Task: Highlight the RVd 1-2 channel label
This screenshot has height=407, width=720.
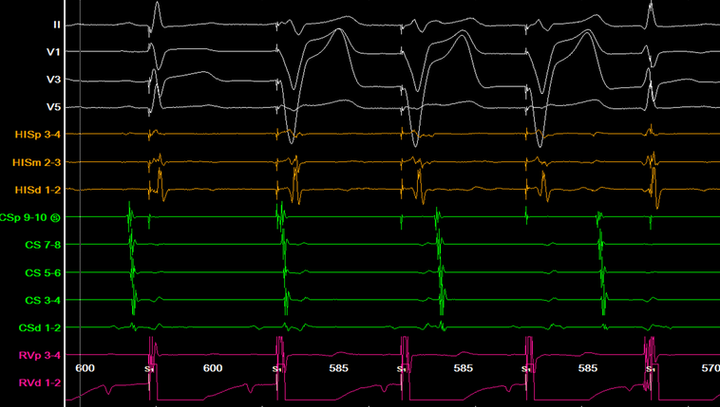Action: click(39, 383)
